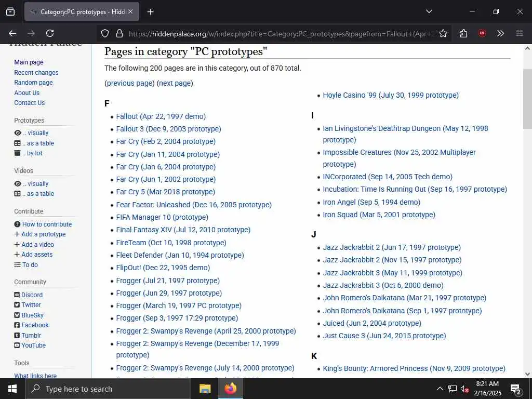
Task: Open the uBlock Origin extension icon
Action: pyautogui.click(x=482, y=33)
